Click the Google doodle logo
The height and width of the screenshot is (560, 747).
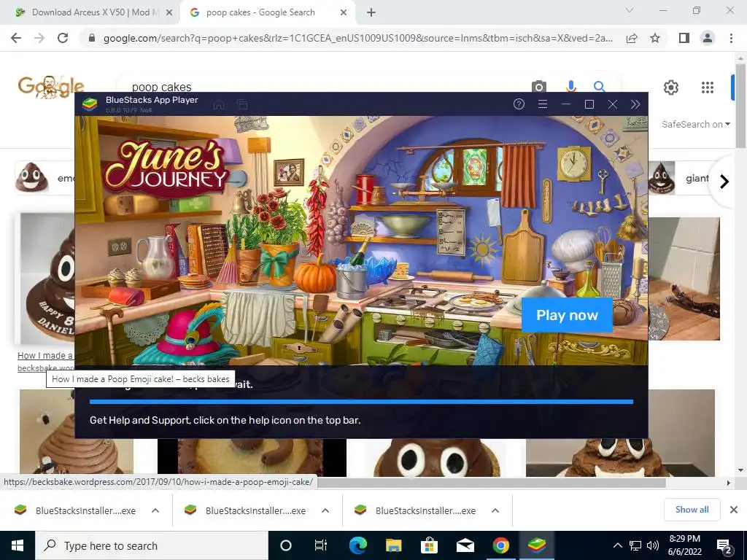51,87
